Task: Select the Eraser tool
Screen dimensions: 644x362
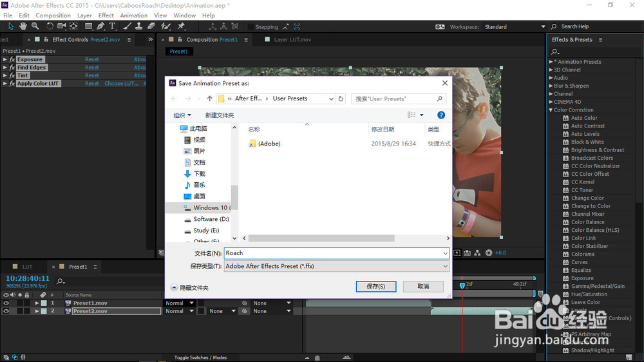Action: pyautogui.click(x=151, y=26)
